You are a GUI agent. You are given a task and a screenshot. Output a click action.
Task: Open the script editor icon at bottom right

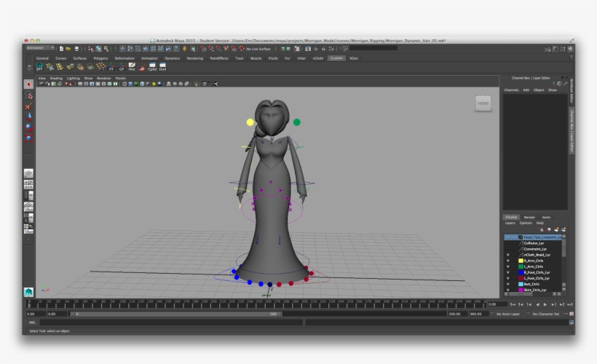(x=572, y=322)
